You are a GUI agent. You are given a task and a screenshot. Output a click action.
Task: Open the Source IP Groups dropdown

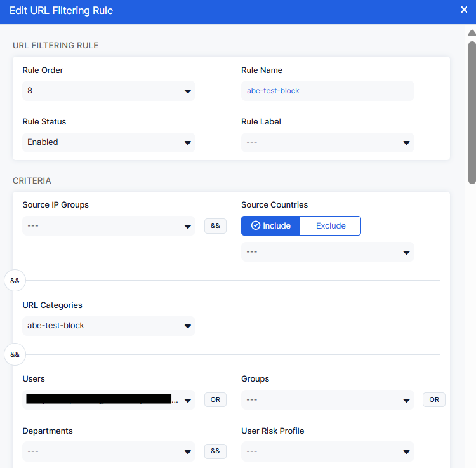[109, 225]
